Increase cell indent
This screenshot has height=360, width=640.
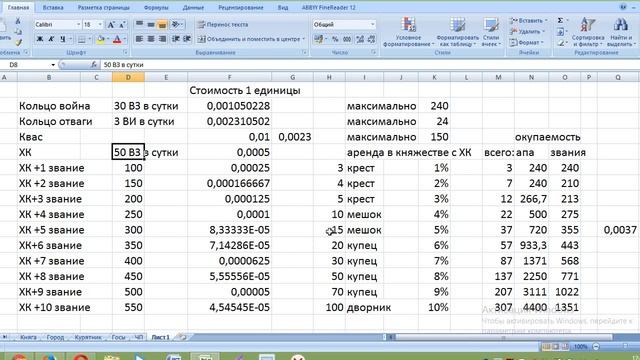click(187, 39)
